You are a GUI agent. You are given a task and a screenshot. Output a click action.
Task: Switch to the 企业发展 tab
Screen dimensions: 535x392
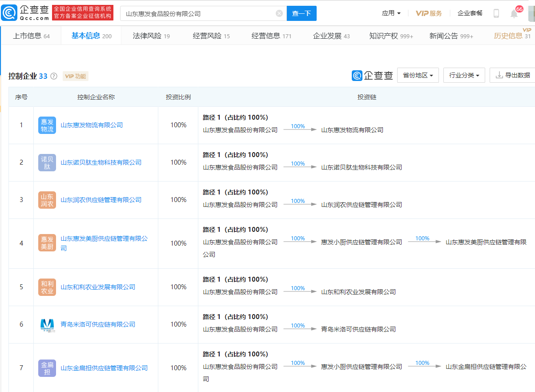331,36
